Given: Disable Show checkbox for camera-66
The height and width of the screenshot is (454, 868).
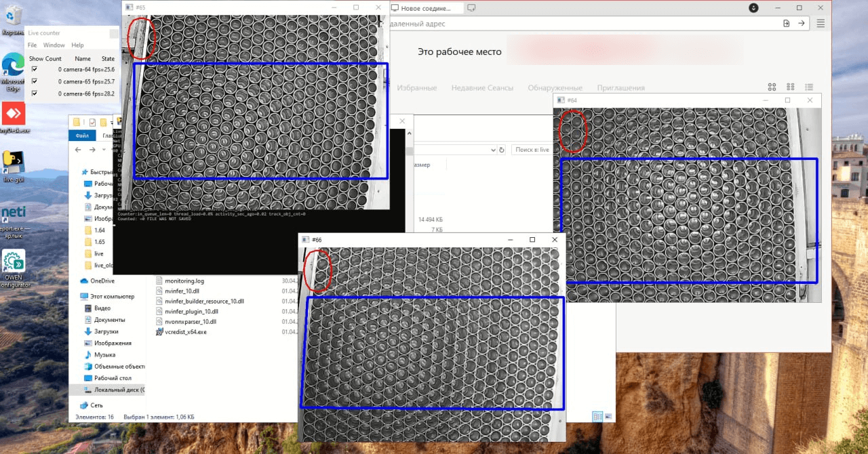Looking at the screenshot, I should pyautogui.click(x=35, y=94).
